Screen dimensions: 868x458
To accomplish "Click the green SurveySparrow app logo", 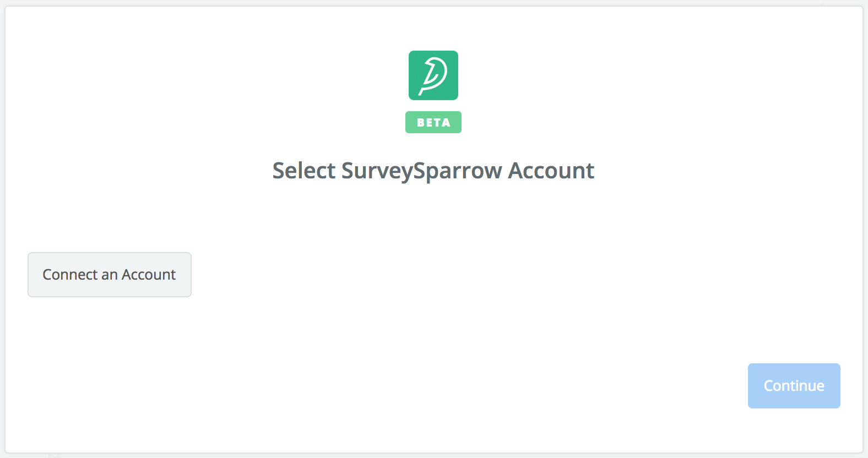I will click(x=433, y=75).
